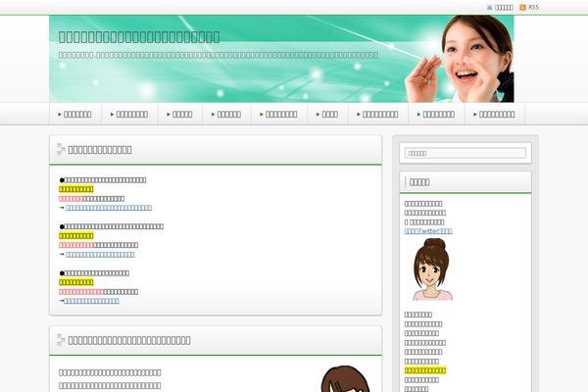Focus the sidebar search box
This screenshot has height=392, width=588.
(465, 153)
